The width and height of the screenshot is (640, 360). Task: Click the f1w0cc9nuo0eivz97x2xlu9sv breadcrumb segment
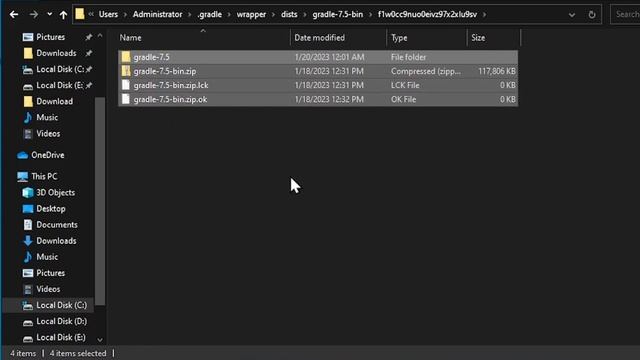pyautogui.click(x=427, y=14)
